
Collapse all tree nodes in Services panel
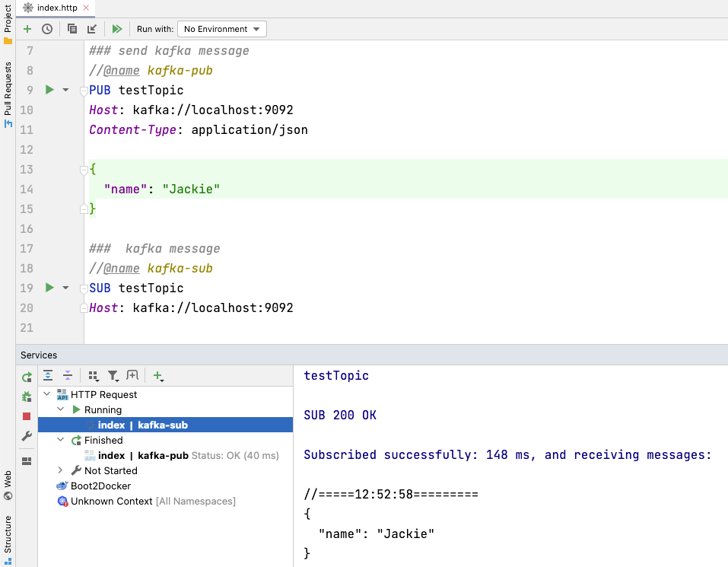pyautogui.click(x=67, y=375)
